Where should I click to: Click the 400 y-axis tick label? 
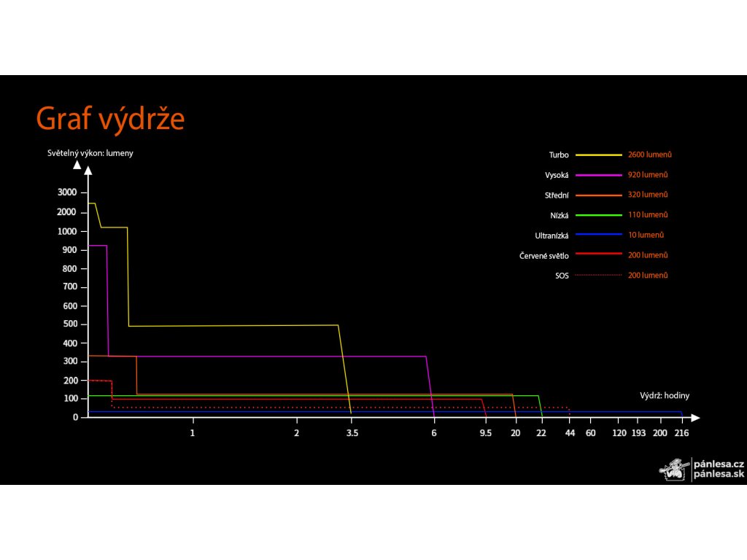coord(69,343)
